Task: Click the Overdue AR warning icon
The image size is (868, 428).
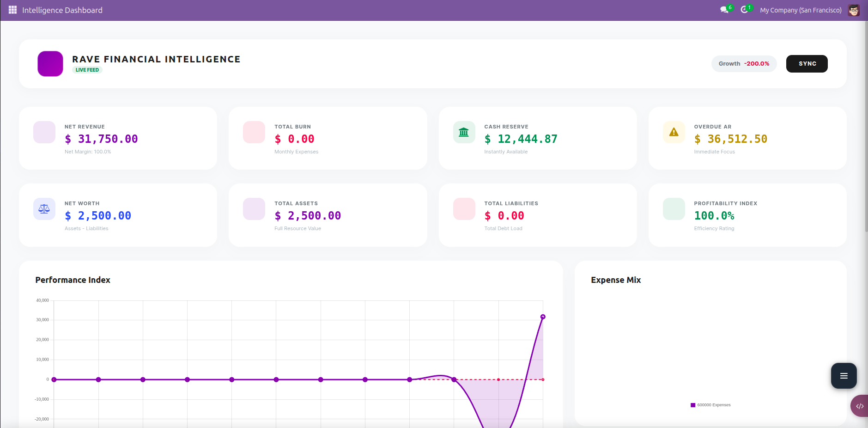Action: pyautogui.click(x=674, y=132)
